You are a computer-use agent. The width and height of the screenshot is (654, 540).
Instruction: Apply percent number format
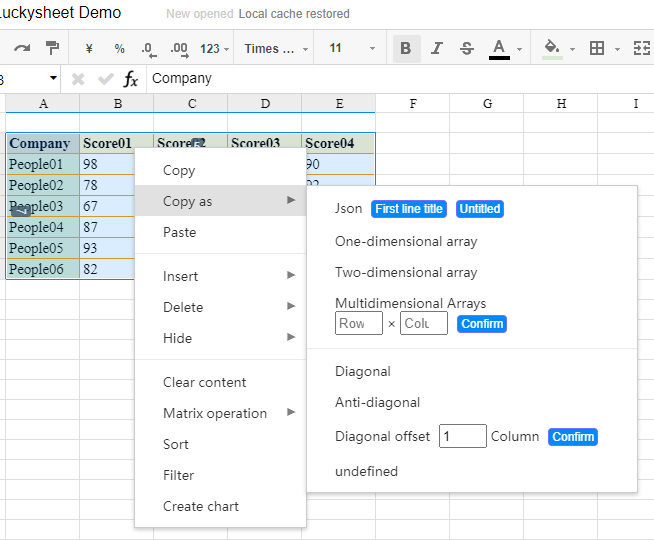point(119,49)
